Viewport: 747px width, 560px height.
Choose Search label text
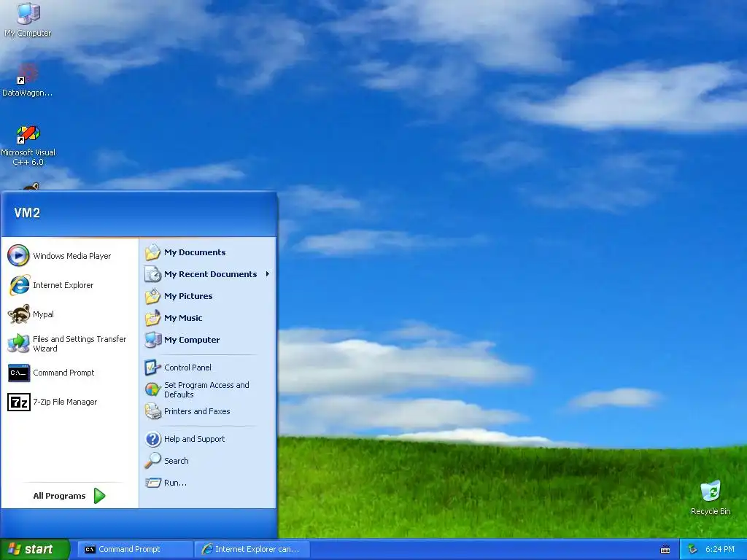[177, 461]
